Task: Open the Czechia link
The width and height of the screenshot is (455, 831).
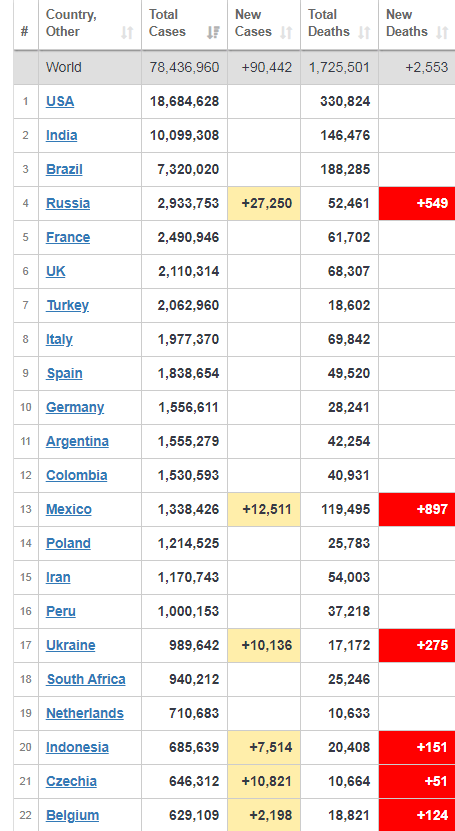Action: [x=72, y=781]
